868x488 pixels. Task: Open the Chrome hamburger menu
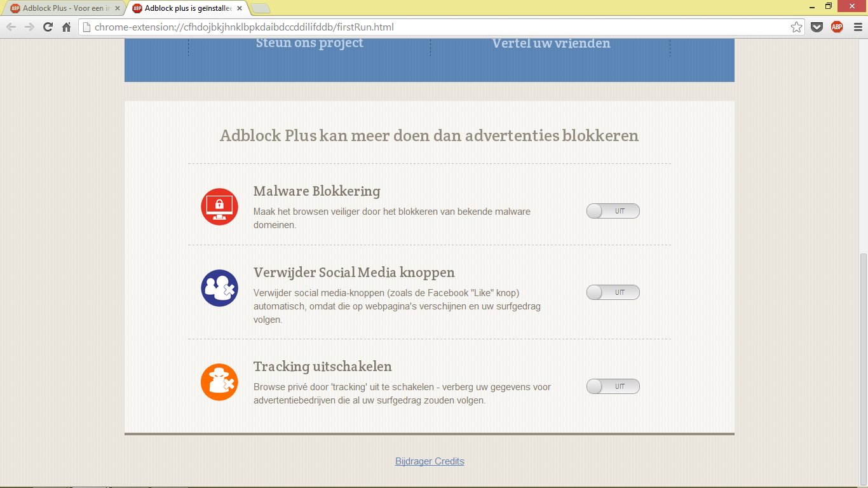point(858,27)
